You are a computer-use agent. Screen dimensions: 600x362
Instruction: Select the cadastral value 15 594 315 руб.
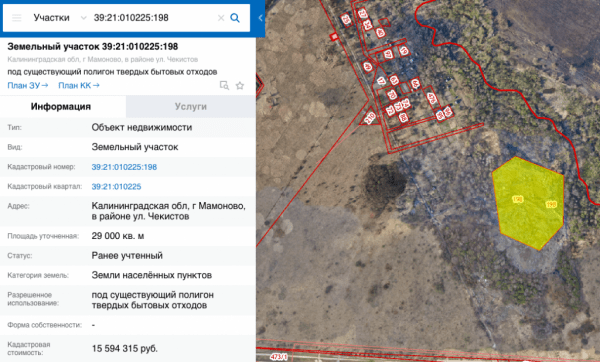pyautogui.click(x=124, y=349)
